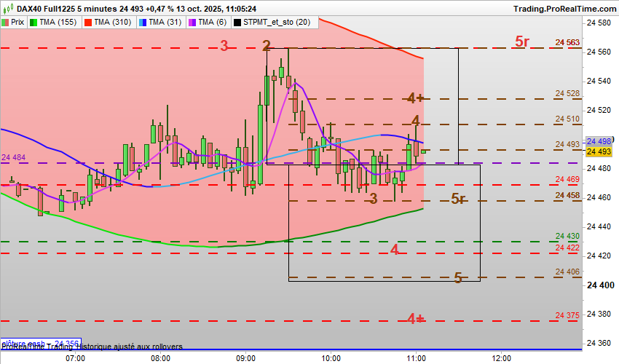Click the red TMA (310) legend swatch

(x=88, y=23)
